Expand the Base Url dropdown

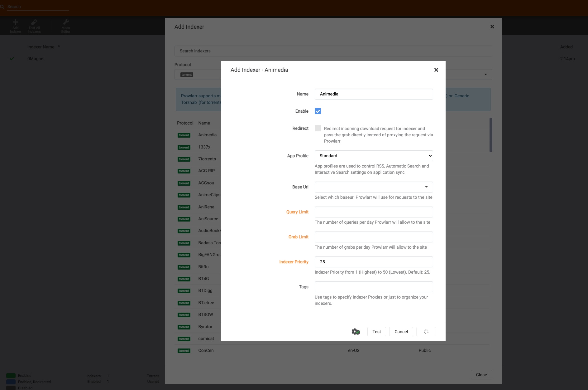pos(374,187)
